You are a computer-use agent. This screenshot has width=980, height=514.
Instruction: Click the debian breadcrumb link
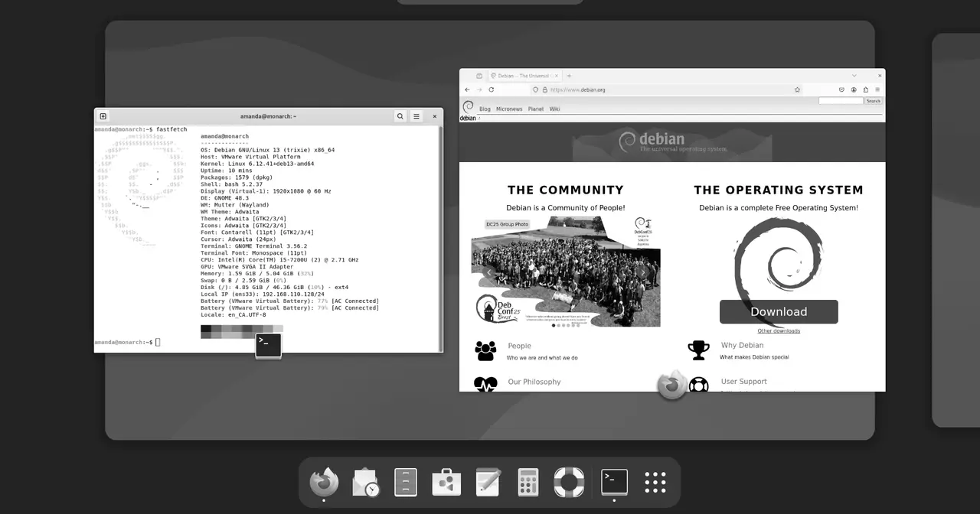(x=468, y=119)
